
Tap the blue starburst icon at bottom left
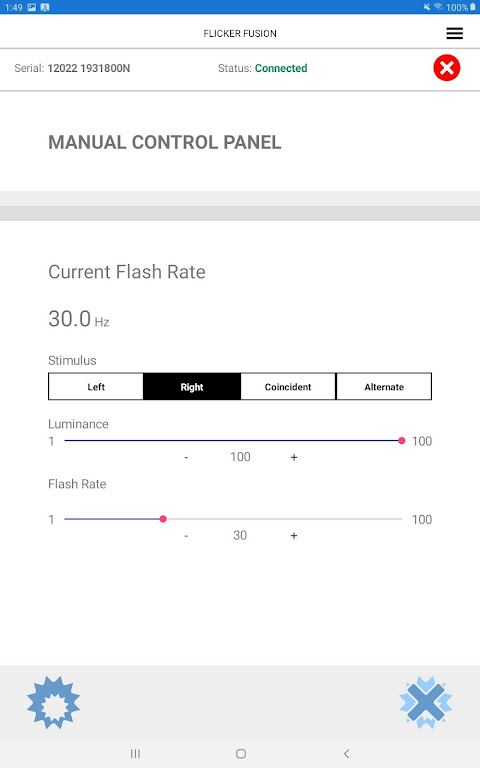53,702
